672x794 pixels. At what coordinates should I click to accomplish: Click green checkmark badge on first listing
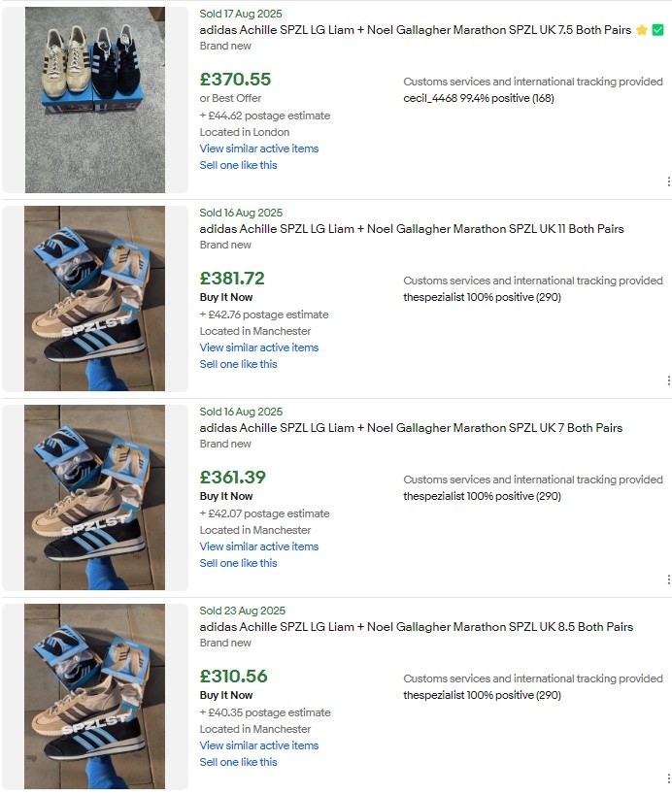point(657,30)
